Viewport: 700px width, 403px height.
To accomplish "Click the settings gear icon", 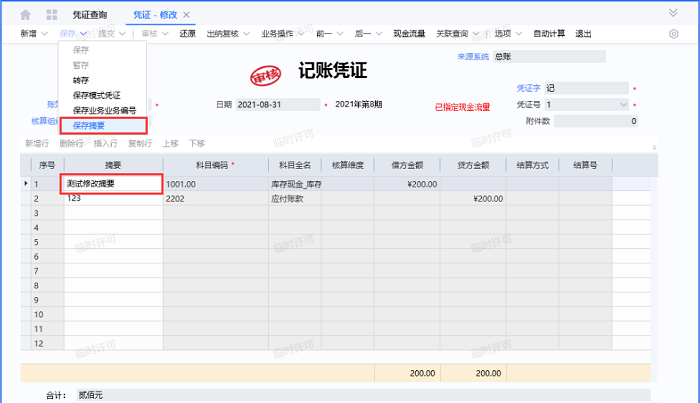I will (x=673, y=34).
